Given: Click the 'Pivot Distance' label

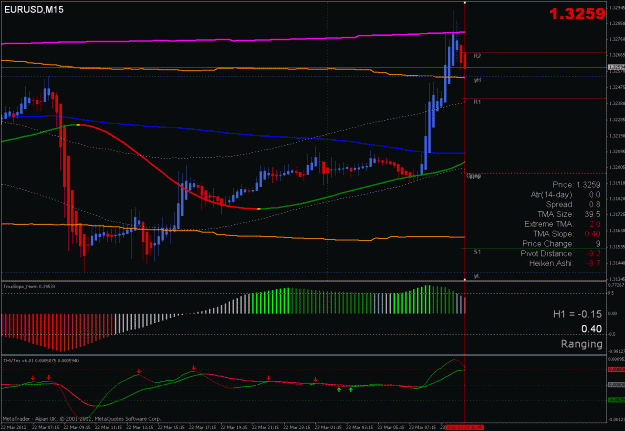Looking at the screenshot, I should (x=546, y=254).
